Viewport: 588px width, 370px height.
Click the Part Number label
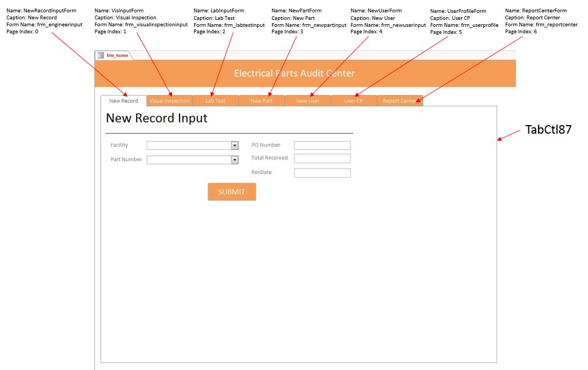tap(126, 159)
